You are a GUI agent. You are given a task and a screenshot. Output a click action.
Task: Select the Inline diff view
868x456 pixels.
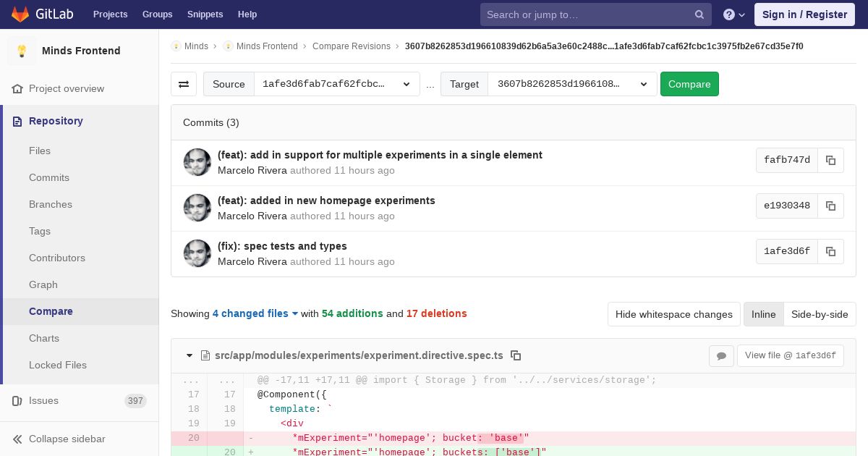[x=763, y=314]
